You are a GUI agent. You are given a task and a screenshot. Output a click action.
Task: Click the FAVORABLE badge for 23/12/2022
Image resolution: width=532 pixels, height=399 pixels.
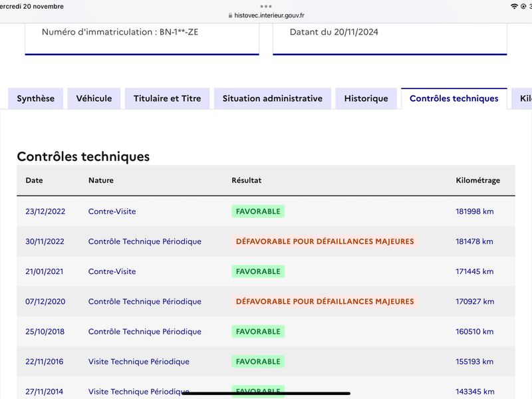pos(258,211)
